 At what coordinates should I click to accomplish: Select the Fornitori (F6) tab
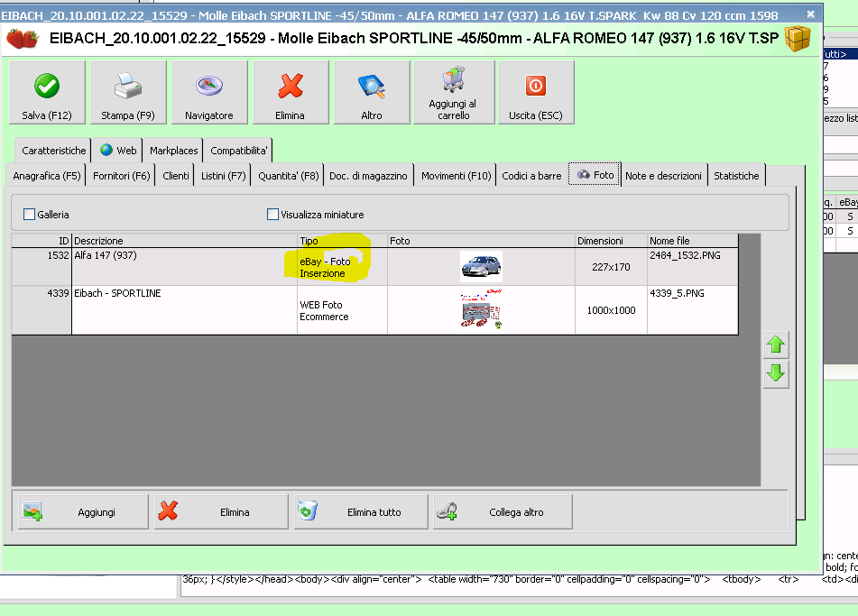tap(121, 176)
